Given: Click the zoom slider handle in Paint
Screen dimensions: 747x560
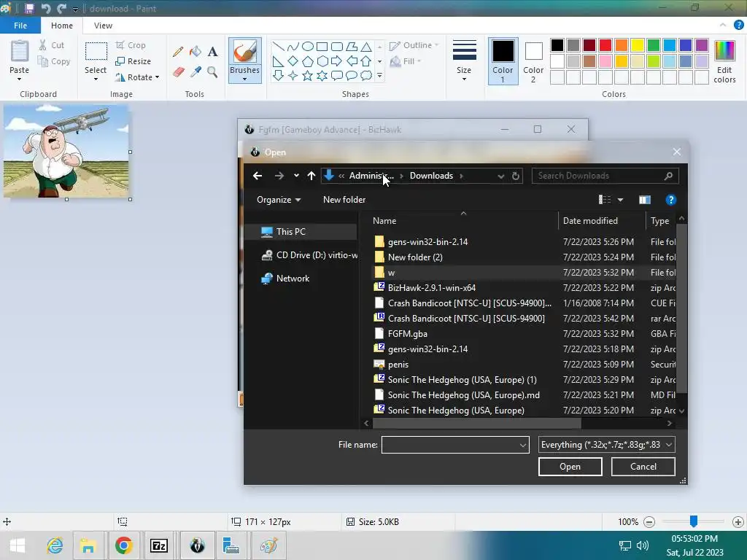Looking at the screenshot, I should [x=694, y=521].
